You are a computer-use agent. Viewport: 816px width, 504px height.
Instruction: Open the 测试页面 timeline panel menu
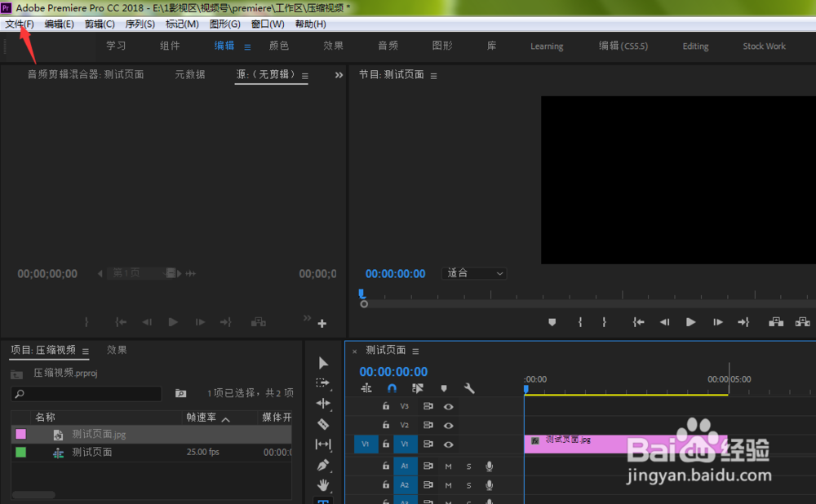pyautogui.click(x=415, y=351)
